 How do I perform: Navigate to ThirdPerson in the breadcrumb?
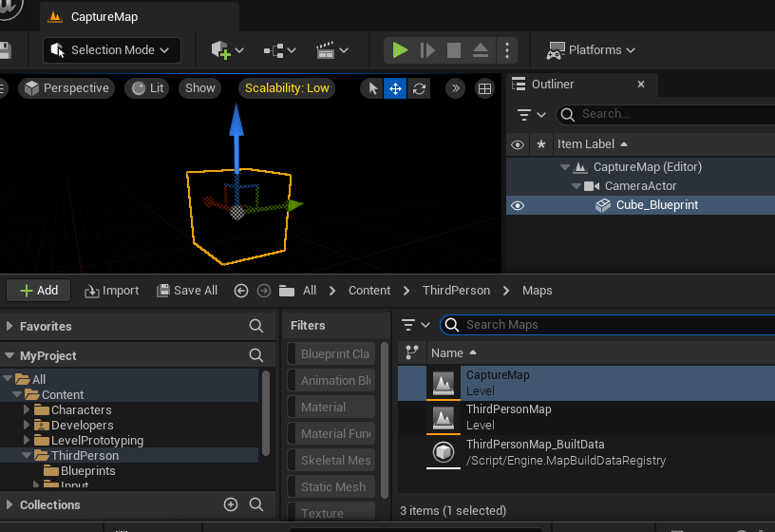456,291
